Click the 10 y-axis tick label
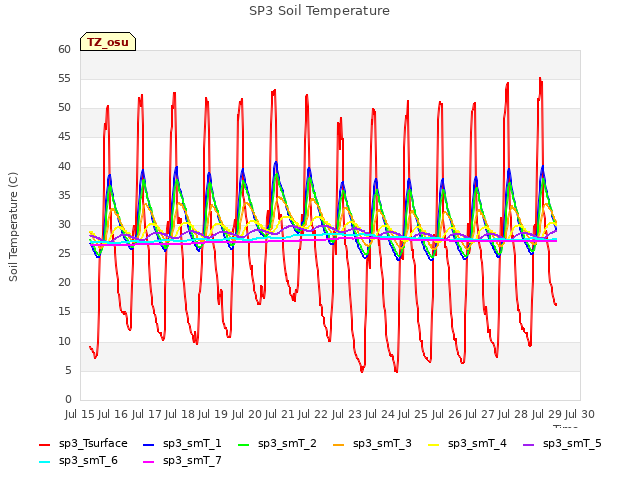 coord(64,342)
